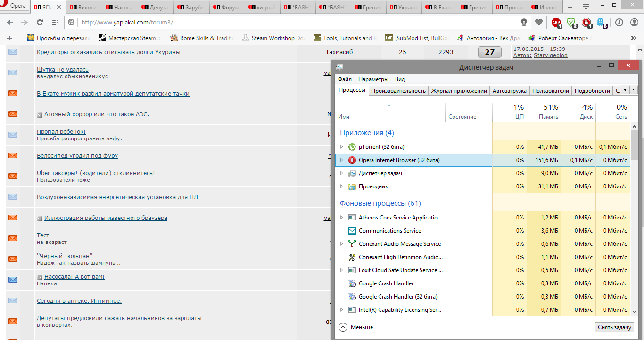Image resolution: width=644 pixels, height=340 pixels.
Task: Add page to bookmarks with the heart icon
Action: point(539,22)
